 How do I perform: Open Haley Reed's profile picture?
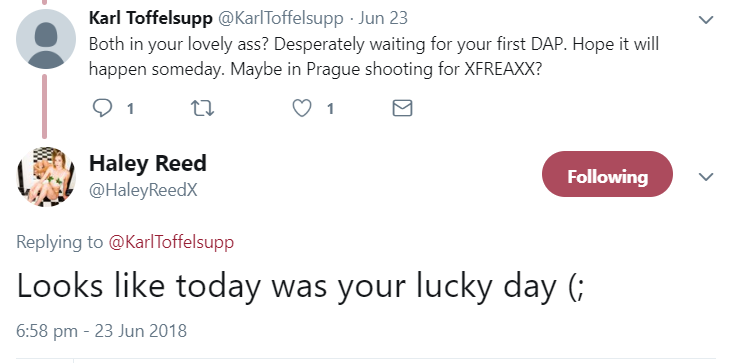pyautogui.click(x=46, y=177)
